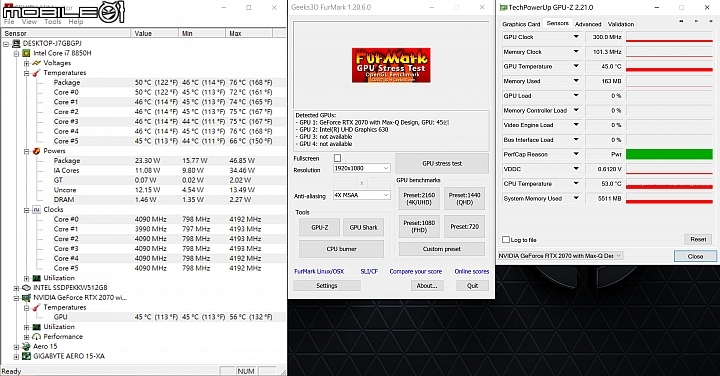Expand the GIGABYTE AERO 15-XA node

[17, 356]
